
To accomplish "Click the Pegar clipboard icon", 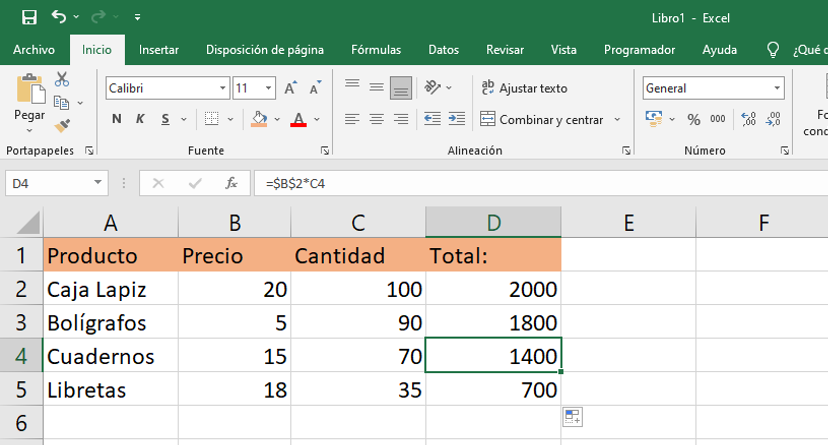I will click(30, 89).
